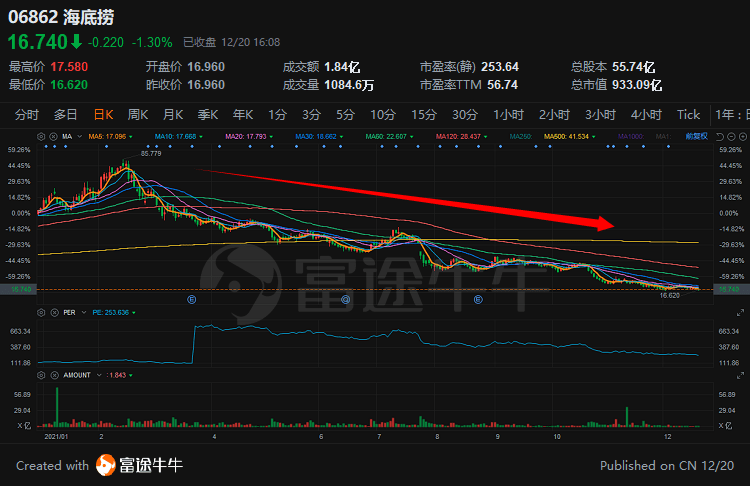Zoom out chart with minus circle icon
This screenshot has height=486, width=750.
pyautogui.click(x=731, y=137)
